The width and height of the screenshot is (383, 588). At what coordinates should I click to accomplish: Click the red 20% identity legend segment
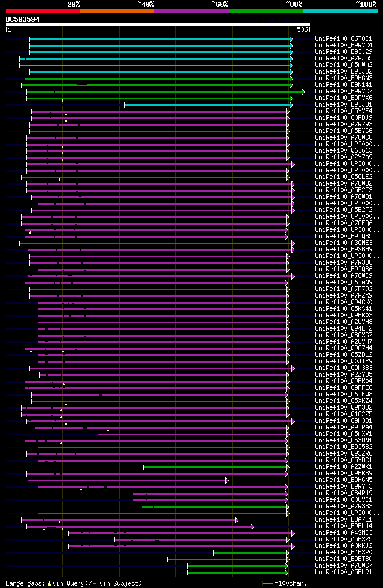tap(43, 11)
